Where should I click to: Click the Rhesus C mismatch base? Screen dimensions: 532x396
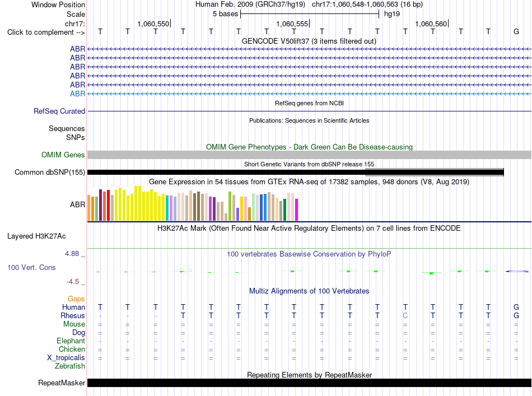(405, 315)
